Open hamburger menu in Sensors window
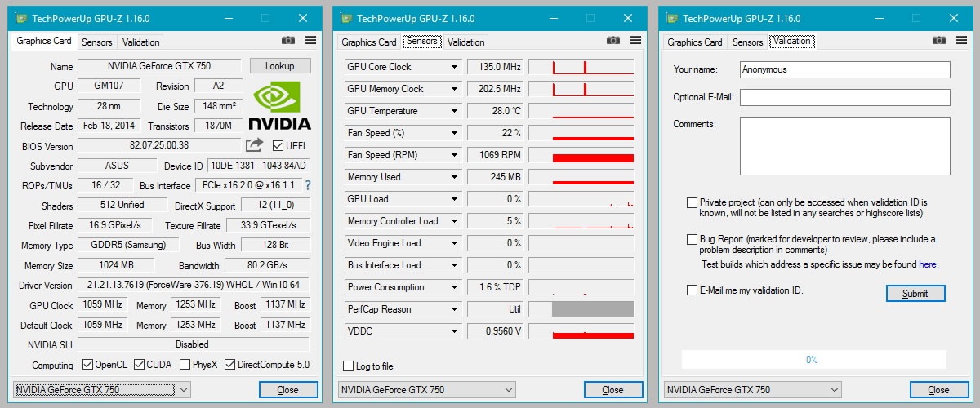 click(635, 41)
